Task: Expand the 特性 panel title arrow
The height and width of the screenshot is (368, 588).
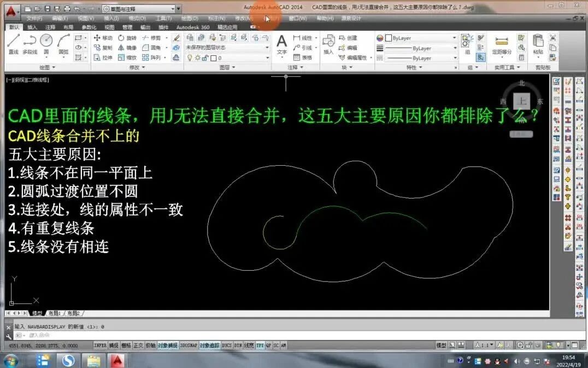Action: 421,67
